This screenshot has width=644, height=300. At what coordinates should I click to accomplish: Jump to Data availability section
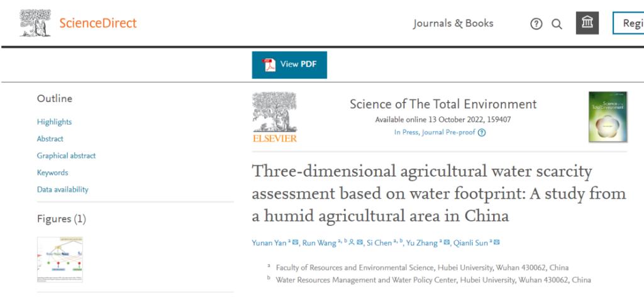(x=62, y=190)
